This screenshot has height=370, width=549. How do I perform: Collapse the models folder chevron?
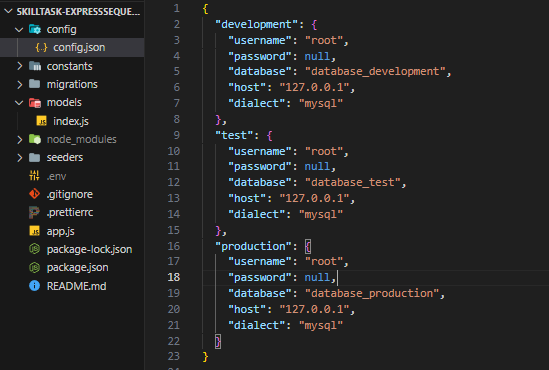(19, 103)
